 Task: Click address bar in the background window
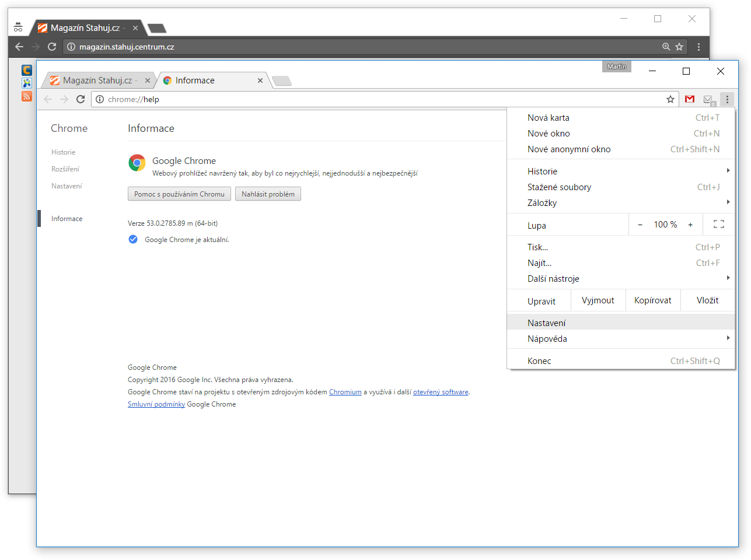pyautogui.click(x=375, y=47)
